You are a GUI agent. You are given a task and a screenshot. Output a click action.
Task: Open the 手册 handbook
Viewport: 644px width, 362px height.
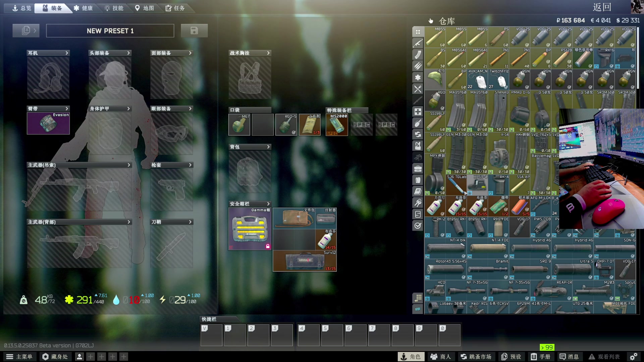(541, 357)
